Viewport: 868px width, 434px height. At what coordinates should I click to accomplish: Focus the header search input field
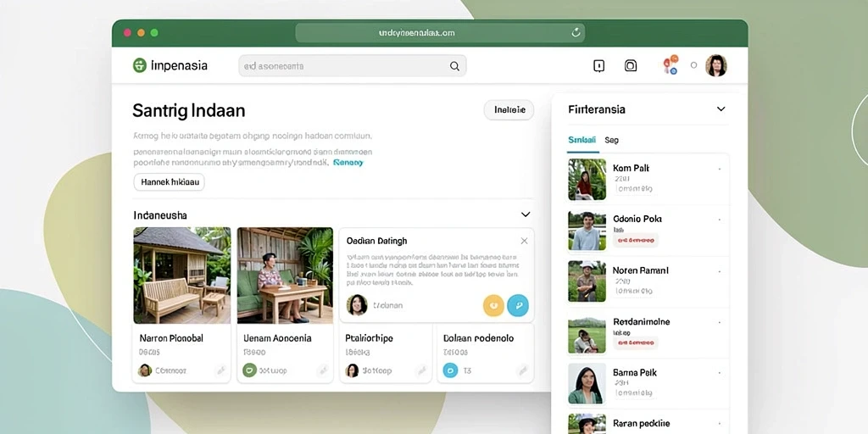pyautogui.click(x=352, y=66)
